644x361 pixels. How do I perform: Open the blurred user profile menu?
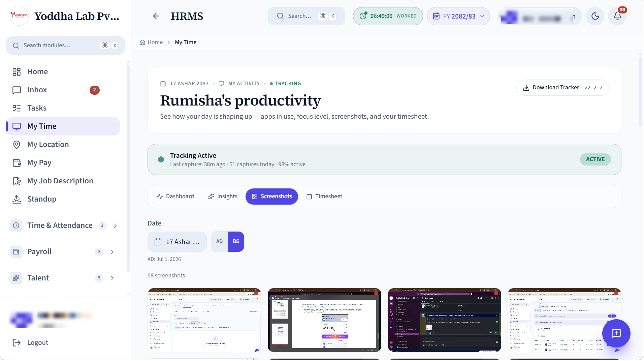point(539,16)
